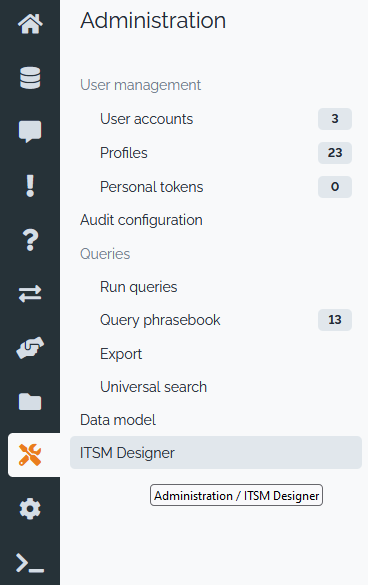Open the terminal prompt icon
The image size is (368, 585).
(30, 563)
